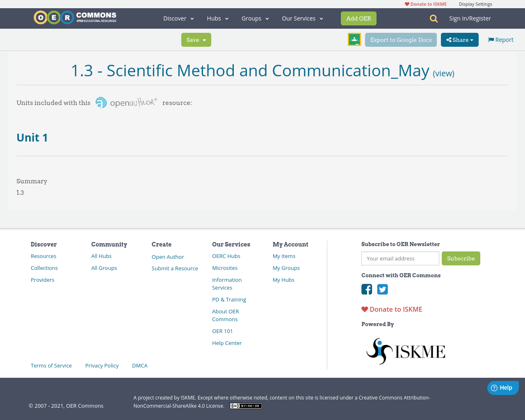Click Sign In/Register
The image size is (525, 420).
(x=470, y=18)
